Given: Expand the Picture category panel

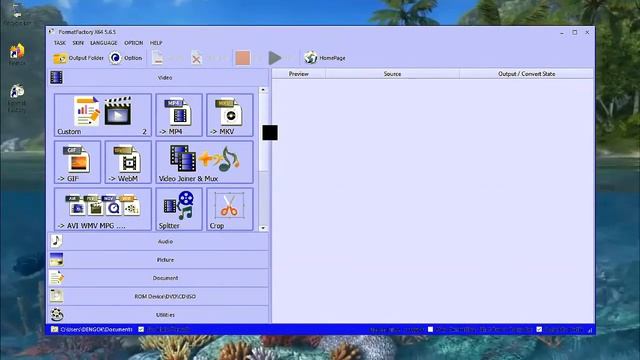Looking at the screenshot, I should 158,260.
